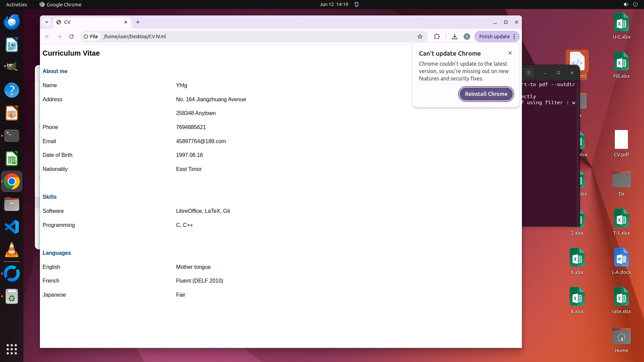Image resolution: width=644 pixels, height=362 pixels.
Task: Open the clock and calendar panel
Action: pyautogui.click(x=333, y=4)
